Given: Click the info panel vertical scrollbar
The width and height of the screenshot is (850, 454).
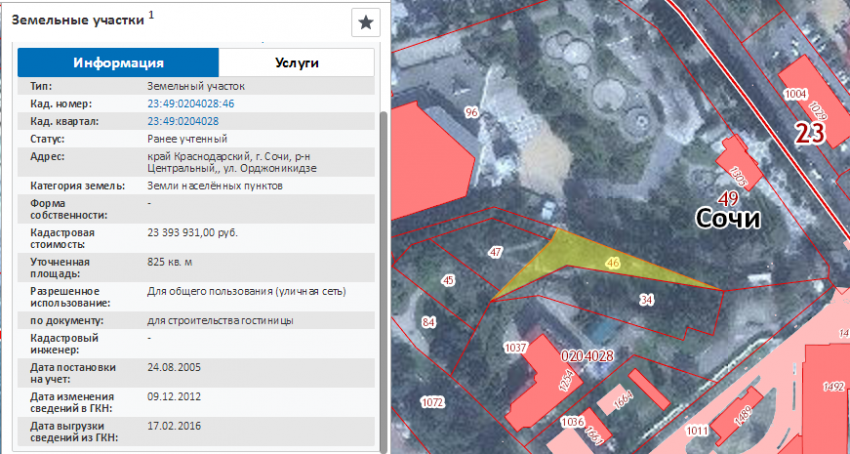Looking at the screenshot, I should point(382,250).
